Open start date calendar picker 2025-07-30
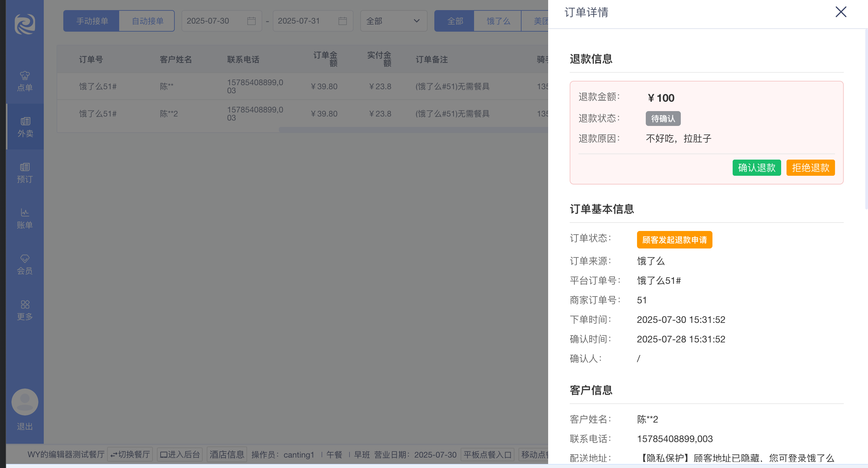 tap(251, 21)
